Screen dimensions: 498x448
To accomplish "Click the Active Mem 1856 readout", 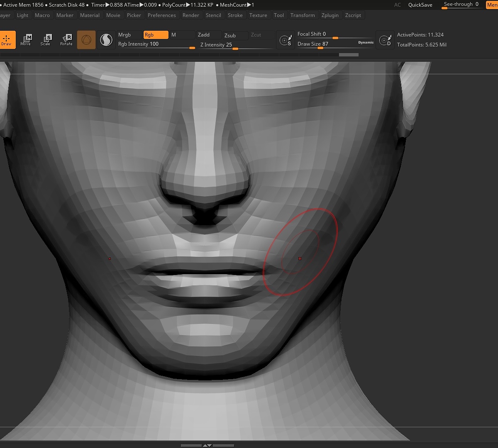I will pyautogui.click(x=23, y=5).
